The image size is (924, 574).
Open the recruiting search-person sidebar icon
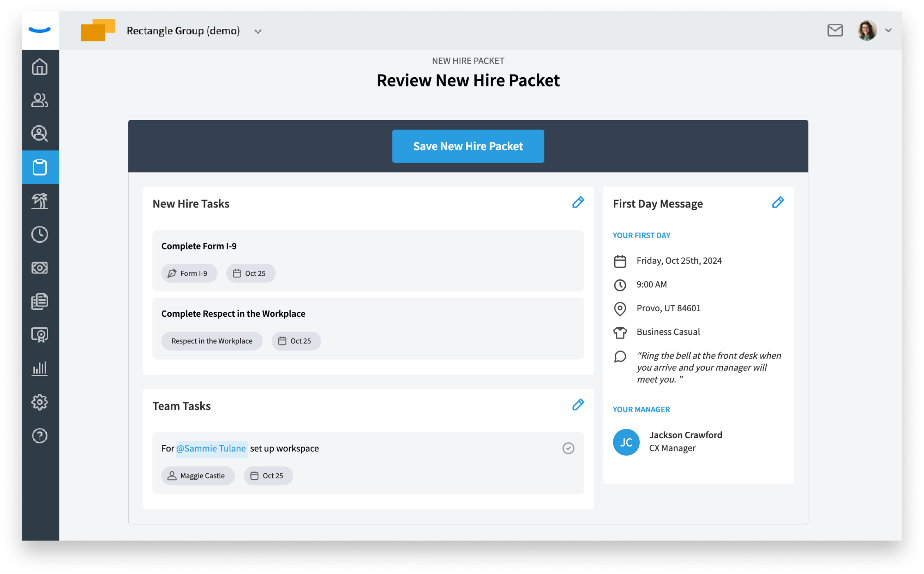click(40, 134)
